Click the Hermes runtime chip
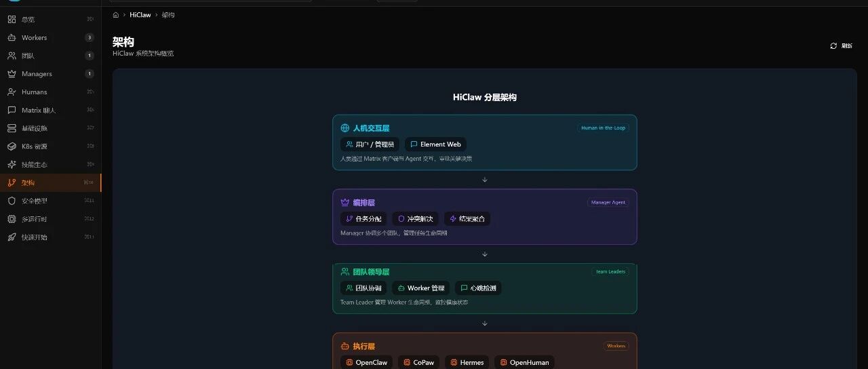The height and width of the screenshot is (369, 868). tap(467, 362)
